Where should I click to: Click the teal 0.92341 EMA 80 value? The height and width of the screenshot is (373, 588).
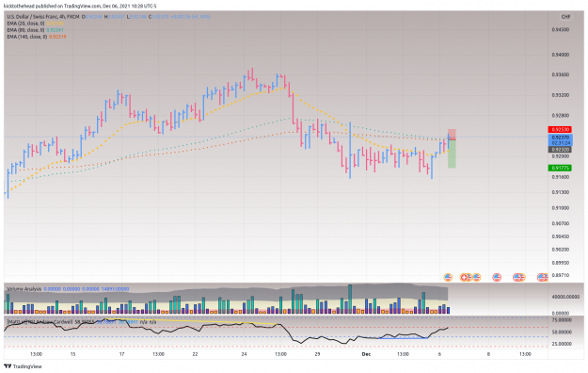point(55,30)
